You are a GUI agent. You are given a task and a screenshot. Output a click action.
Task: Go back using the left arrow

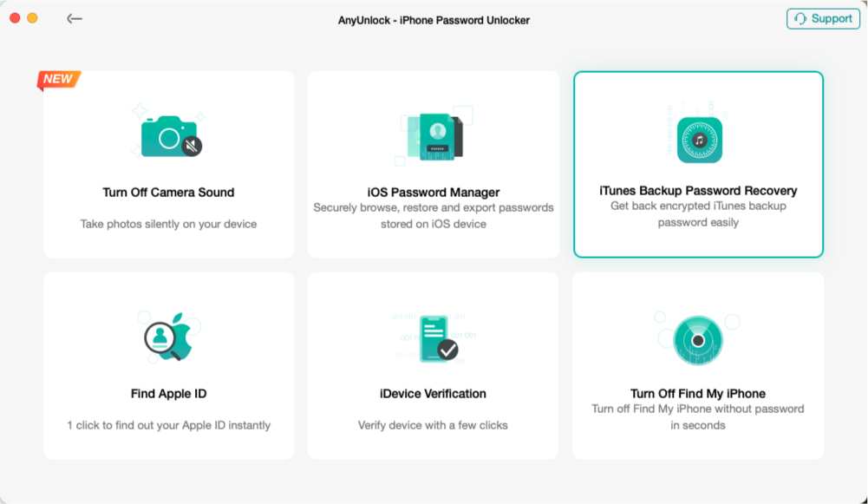[x=75, y=19]
